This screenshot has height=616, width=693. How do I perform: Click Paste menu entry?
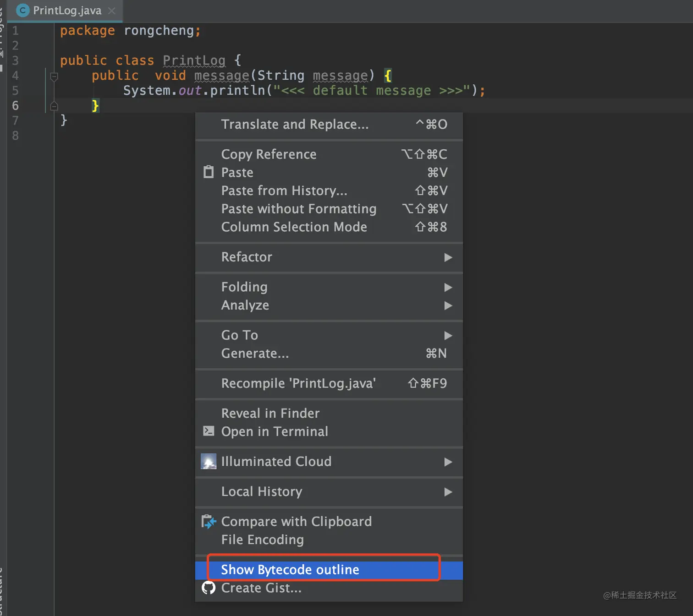point(329,172)
